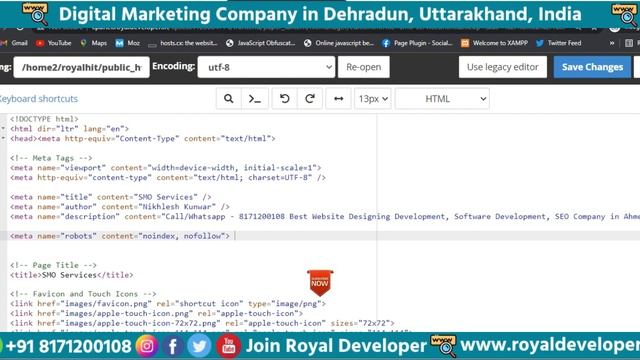The image size is (640, 360).
Task: Click Use legacy editor button
Action: tap(502, 67)
